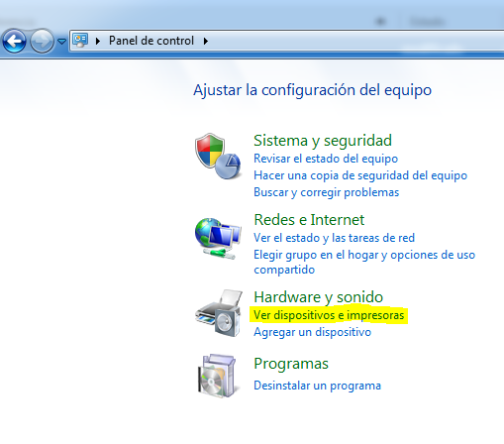Open the recent pages dropdown arrow

[61, 42]
